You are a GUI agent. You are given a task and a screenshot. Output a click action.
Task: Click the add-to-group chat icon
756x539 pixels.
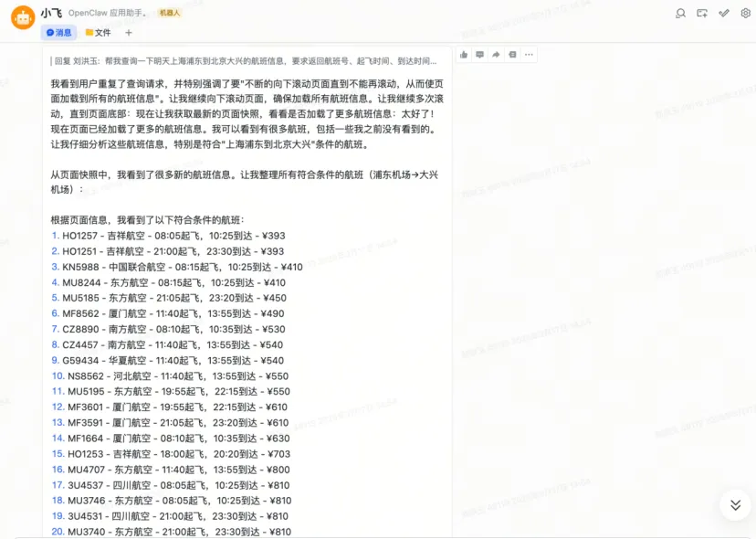[702, 14]
